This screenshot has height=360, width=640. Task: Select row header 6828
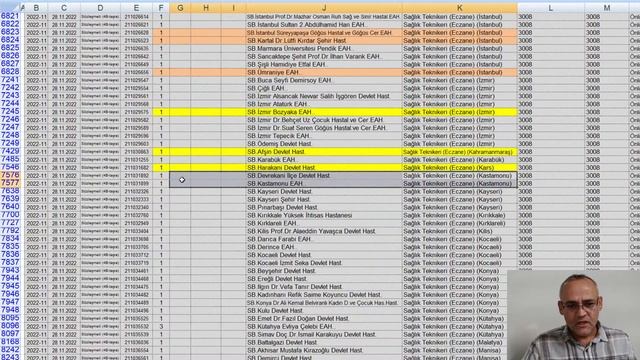10,72
